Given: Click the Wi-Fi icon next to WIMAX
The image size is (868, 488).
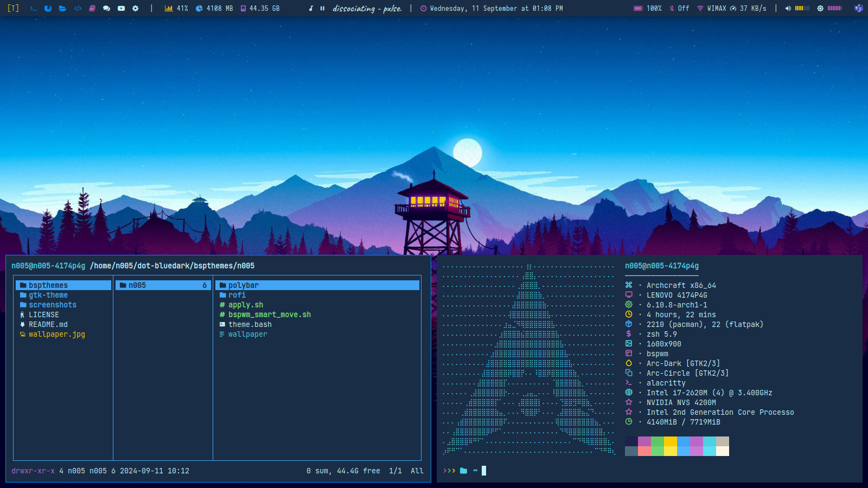Looking at the screenshot, I should click(x=700, y=8).
